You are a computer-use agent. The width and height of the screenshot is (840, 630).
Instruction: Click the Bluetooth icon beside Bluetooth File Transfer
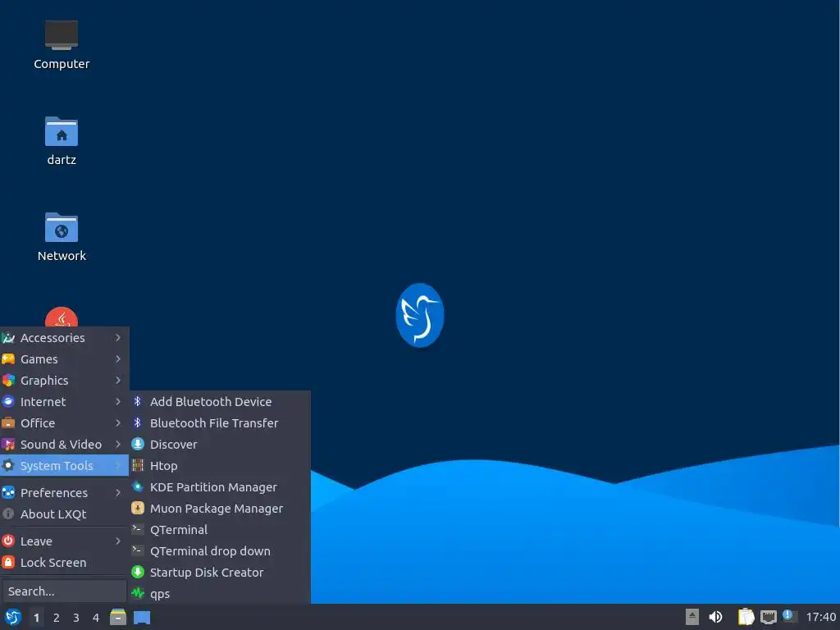(x=138, y=422)
